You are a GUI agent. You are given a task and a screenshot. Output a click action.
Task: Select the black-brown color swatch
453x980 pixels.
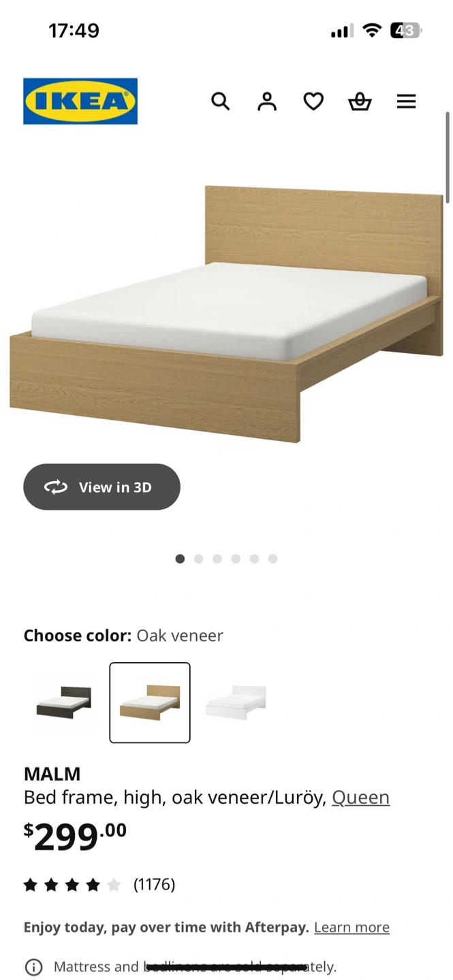[64, 702]
